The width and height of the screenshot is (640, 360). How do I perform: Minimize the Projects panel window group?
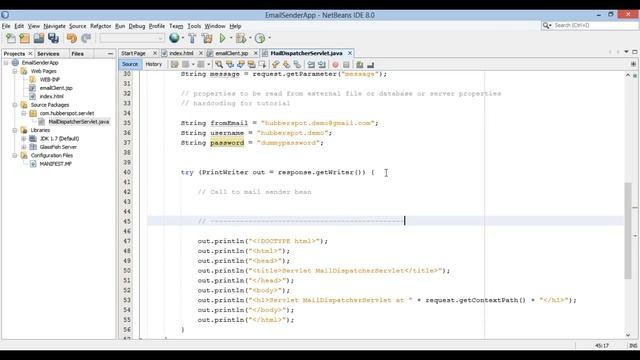[110, 54]
